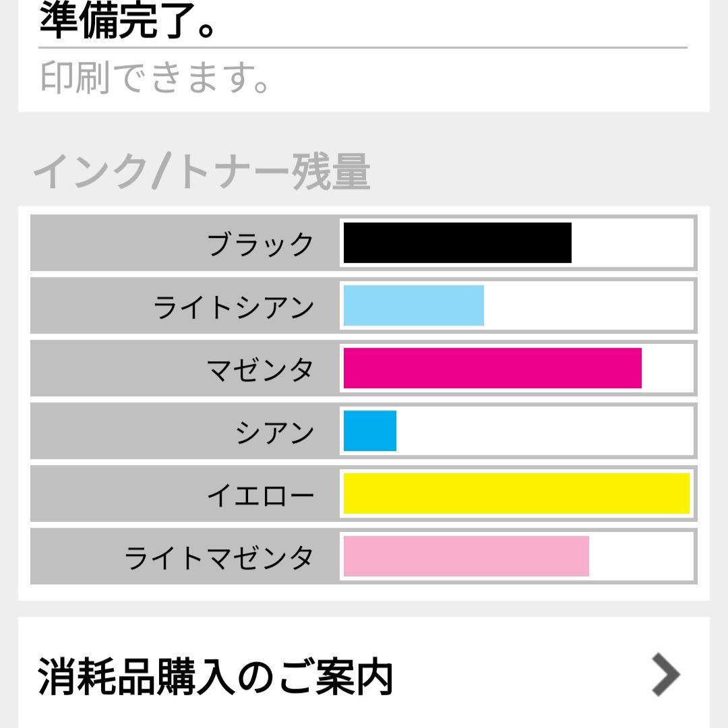Select the イエロー ink label
Screen dimensions: 728x728
[260, 495]
